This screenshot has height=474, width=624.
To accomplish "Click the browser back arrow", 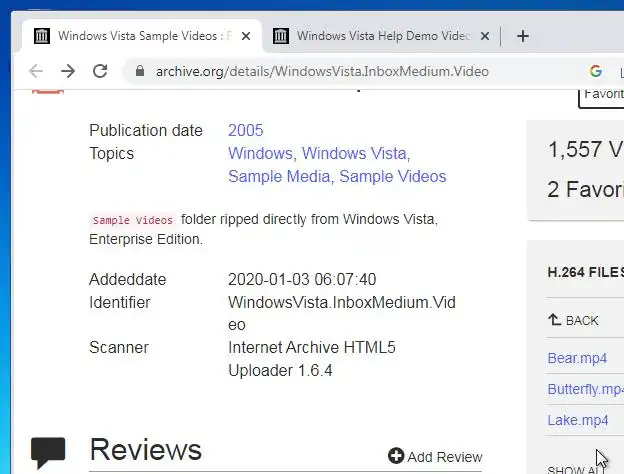I will [x=36, y=71].
